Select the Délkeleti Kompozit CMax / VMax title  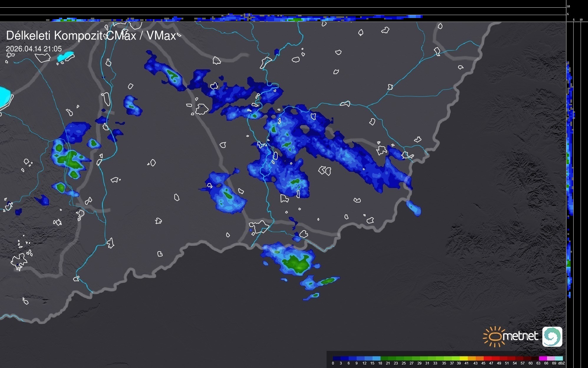tap(91, 36)
